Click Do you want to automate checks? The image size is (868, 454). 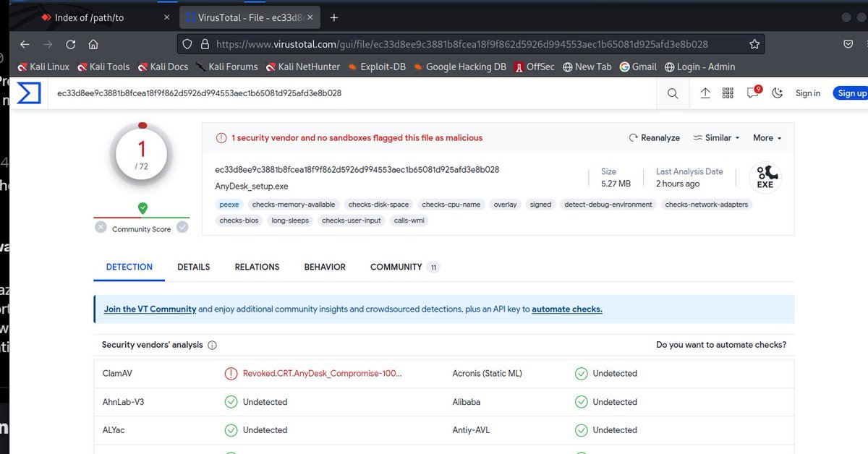[x=721, y=345]
